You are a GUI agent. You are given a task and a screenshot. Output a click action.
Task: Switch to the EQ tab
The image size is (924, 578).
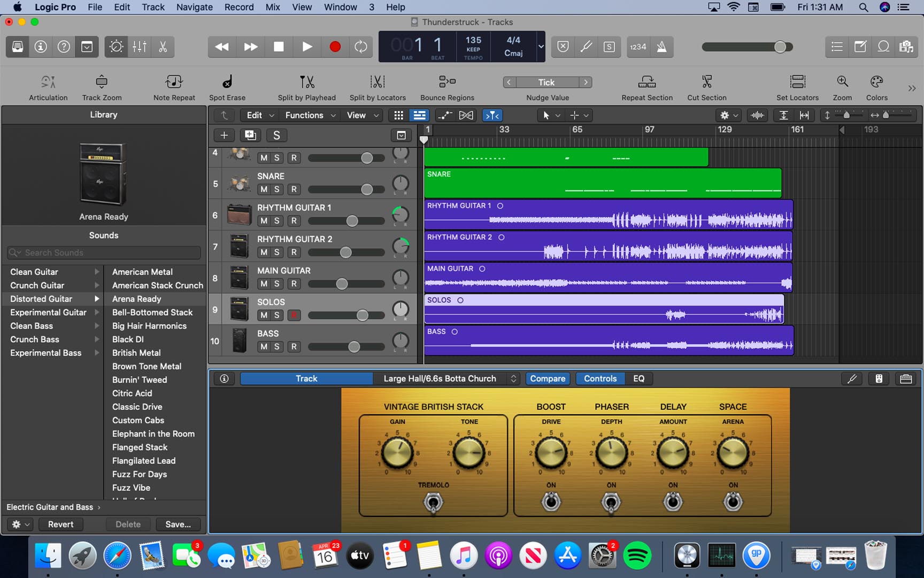coord(638,378)
